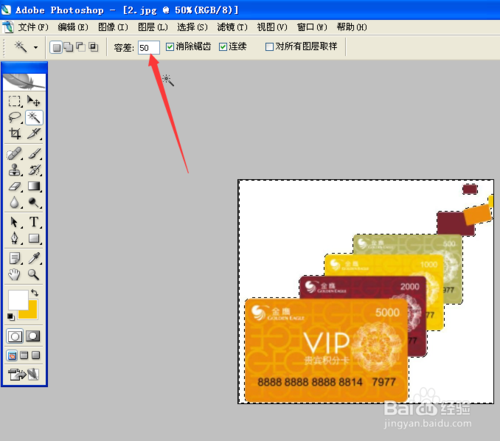This screenshot has height=441, width=500.
Task: Set selection mode to Subtract from Selection
Action: tap(81, 47)
